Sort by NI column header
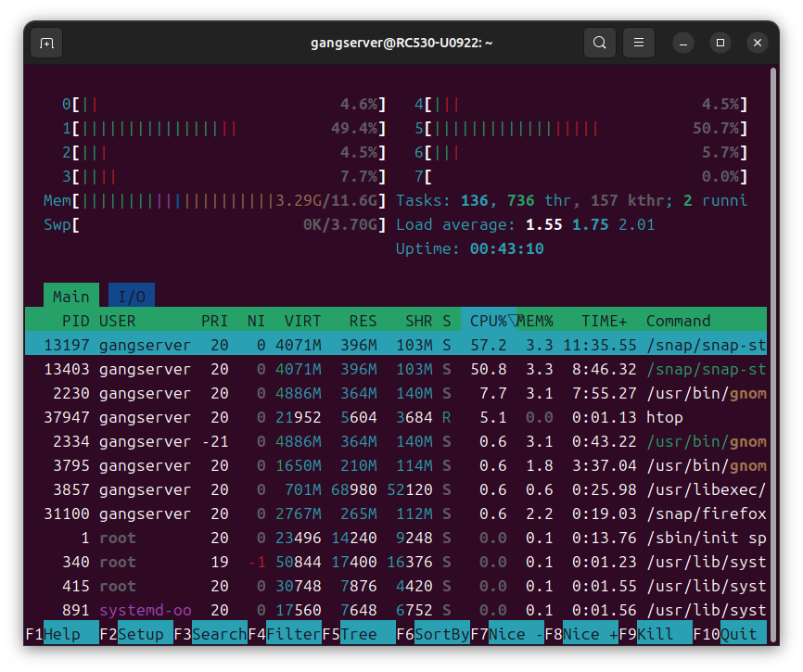Image resolution: width=803 pixels, height=672 pixels. pyautogui.click(x=256, y=321)
